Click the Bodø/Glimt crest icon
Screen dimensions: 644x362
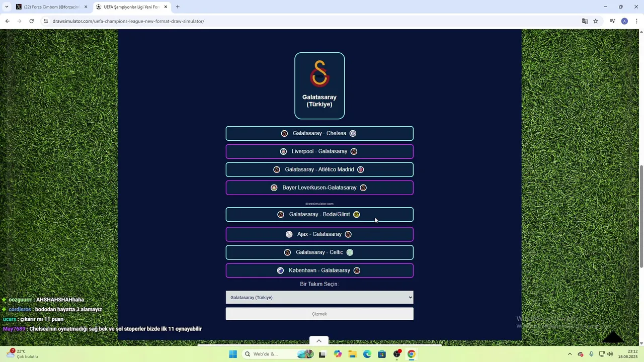pyautogui.click(x=356, y=214)
